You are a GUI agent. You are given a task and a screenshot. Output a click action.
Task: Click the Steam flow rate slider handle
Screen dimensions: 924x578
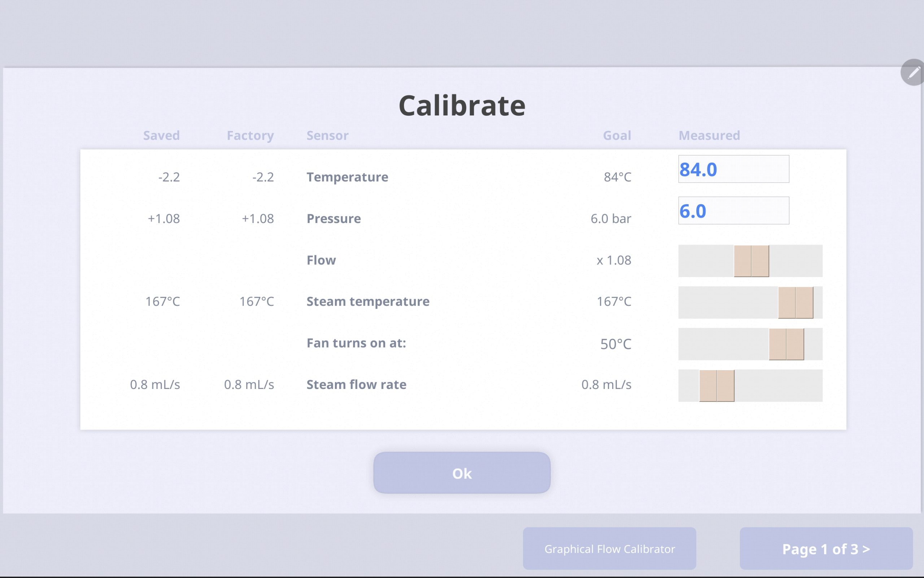(717, 385)
